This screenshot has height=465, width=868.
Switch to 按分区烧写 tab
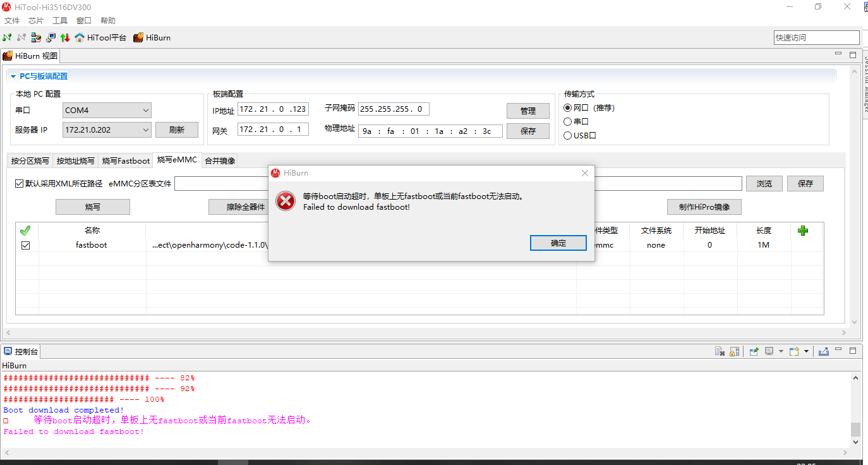pyautogui.click(x=30, y=160)
